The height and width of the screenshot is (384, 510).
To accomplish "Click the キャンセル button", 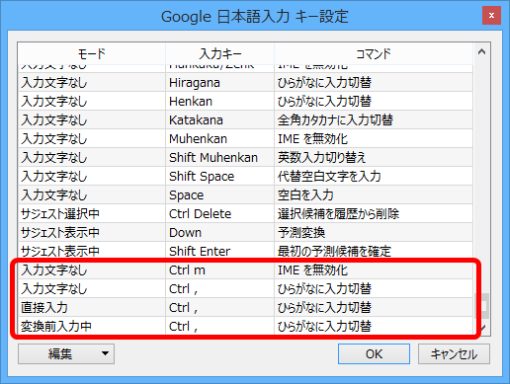I will point(454,354).
